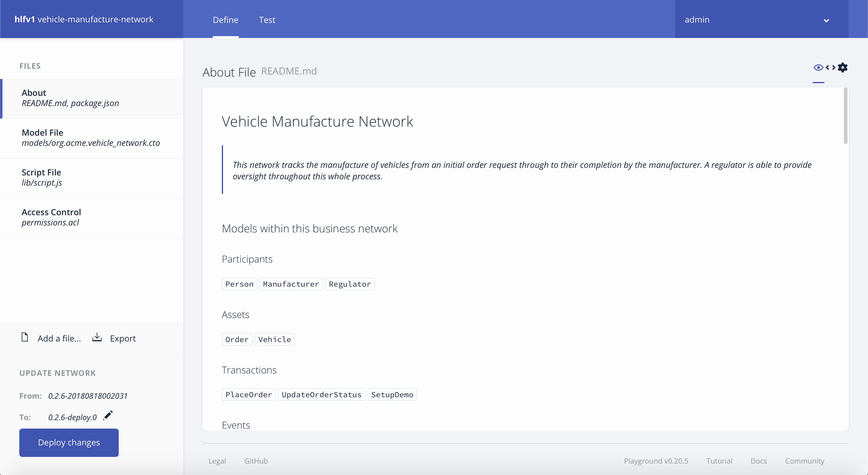Open README settings gear icon
This screenshot has height=475, width=868.
click(x=842, y=68)
